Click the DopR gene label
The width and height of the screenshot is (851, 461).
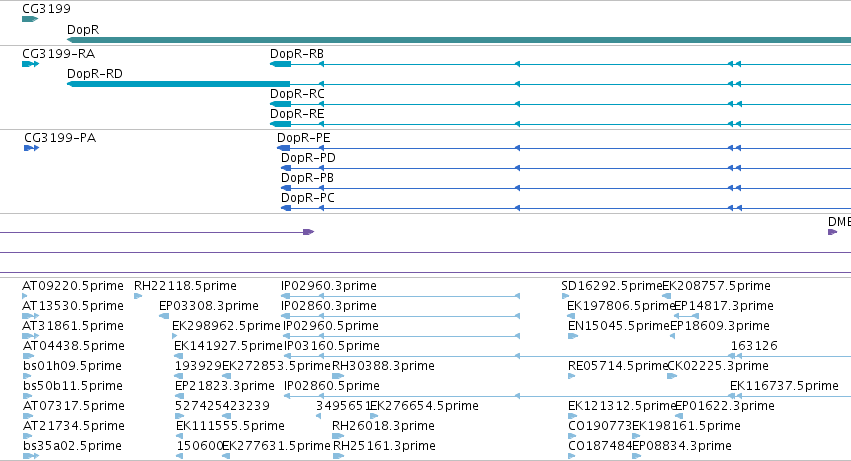(x=83, y=30)
